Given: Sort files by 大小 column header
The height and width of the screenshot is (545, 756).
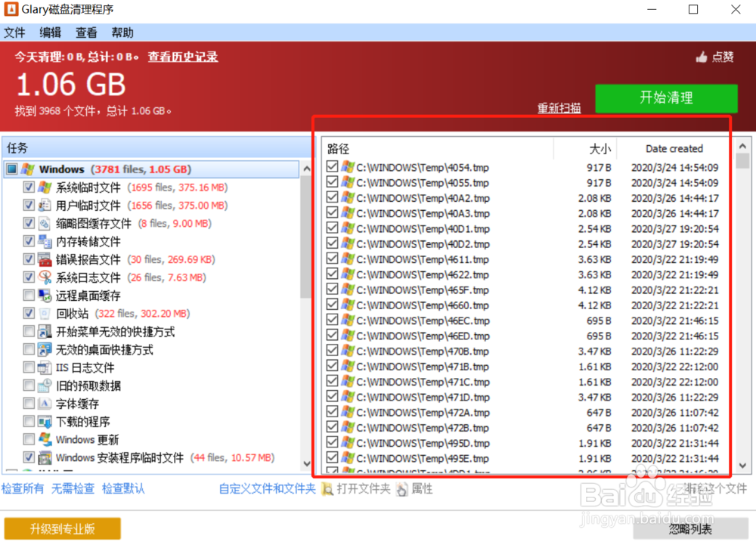Looking at the screenshot, I should point(585,148).
